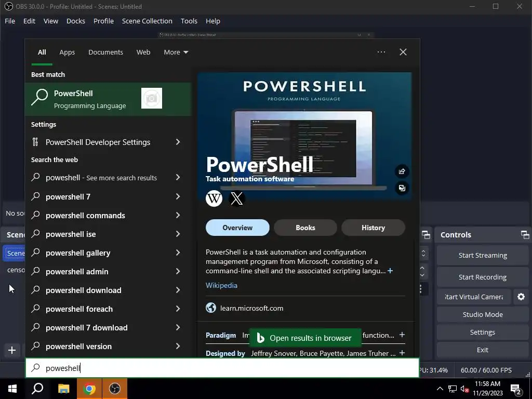Viewport: 532px width, 399px height.
Task: Undock the OBS Controls panel icon
Action: tap(525, 234)
